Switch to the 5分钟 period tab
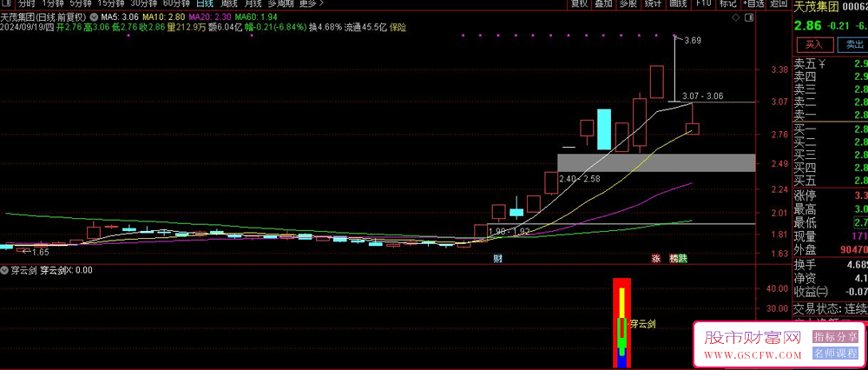 coord(80,3)
